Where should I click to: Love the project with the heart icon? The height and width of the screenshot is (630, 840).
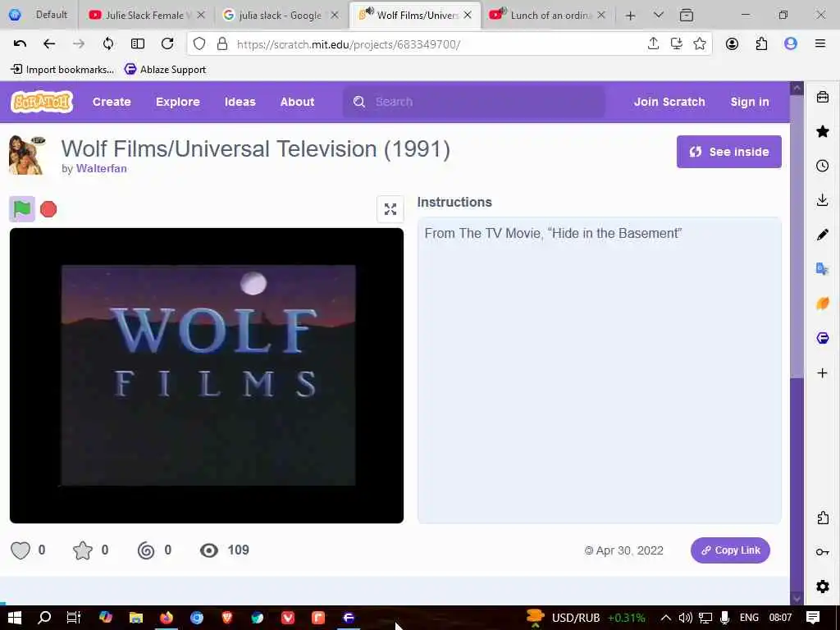point(21,550)
